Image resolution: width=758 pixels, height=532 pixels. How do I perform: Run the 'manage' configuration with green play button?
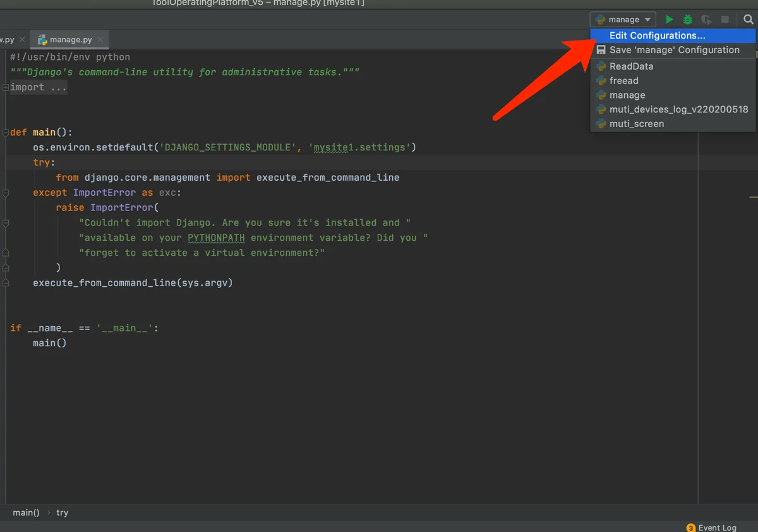coord(670,20)
